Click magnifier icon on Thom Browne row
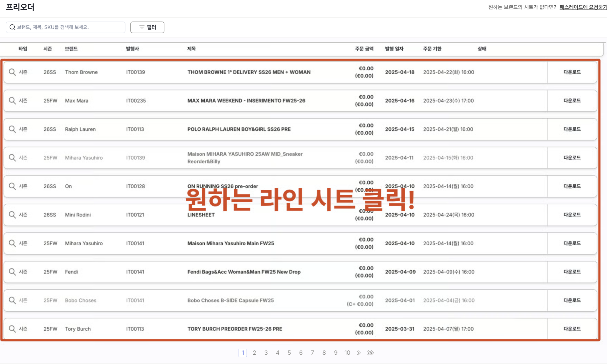Screen dimensions: 607x364 point(12,72)
